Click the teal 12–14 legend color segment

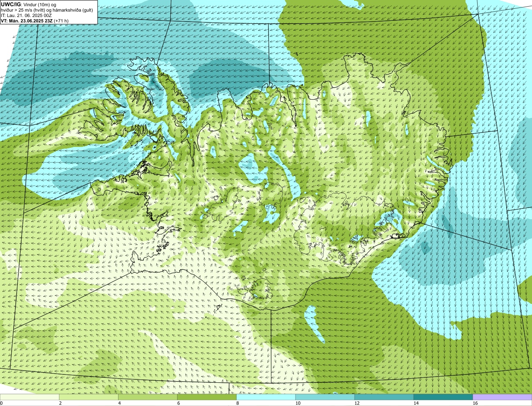click(384, 397)
